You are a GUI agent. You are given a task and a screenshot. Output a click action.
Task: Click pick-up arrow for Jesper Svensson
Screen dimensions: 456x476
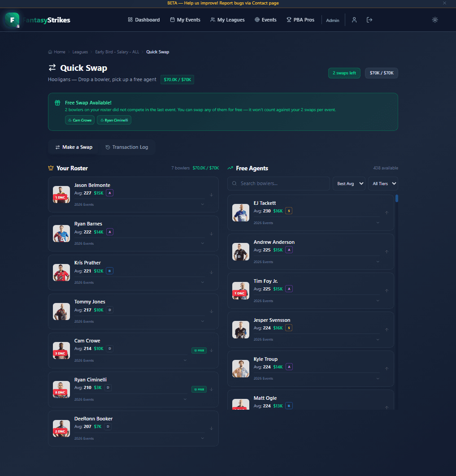387,329
